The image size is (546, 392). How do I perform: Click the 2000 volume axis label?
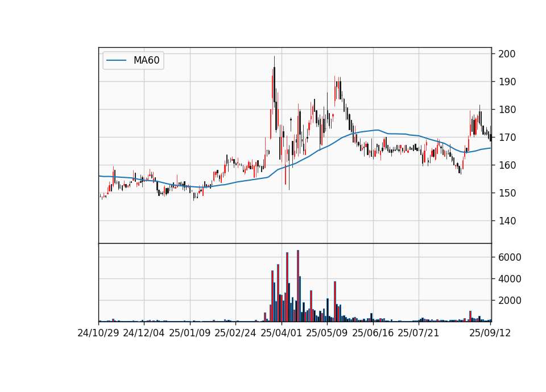[510, 301]
